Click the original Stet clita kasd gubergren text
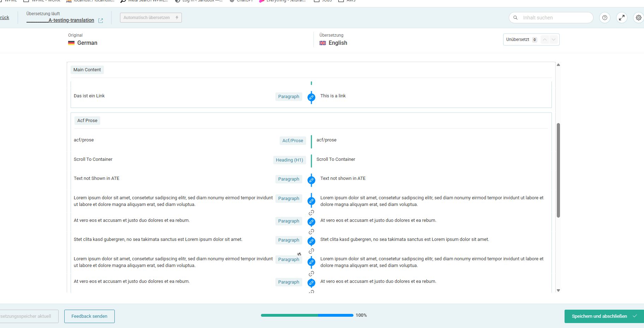This screenshot has height=328, width=644. point(158,239)
